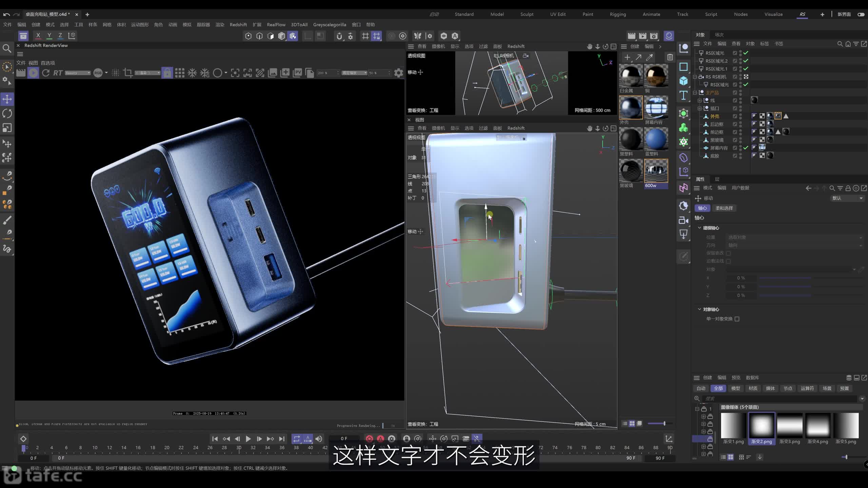The height and width of the screenshot is (488, 868).
Task: Toggle the Y axis lock
Action: 49,36
